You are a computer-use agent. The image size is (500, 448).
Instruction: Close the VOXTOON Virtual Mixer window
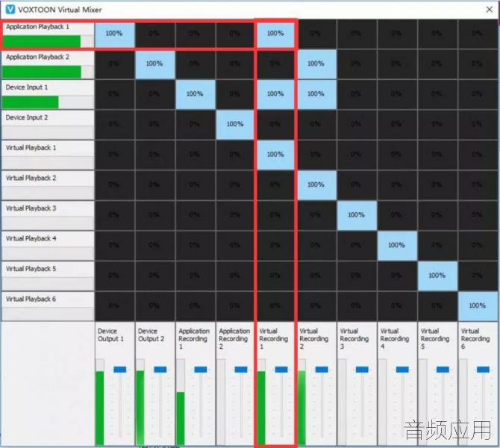click(489, 10)
